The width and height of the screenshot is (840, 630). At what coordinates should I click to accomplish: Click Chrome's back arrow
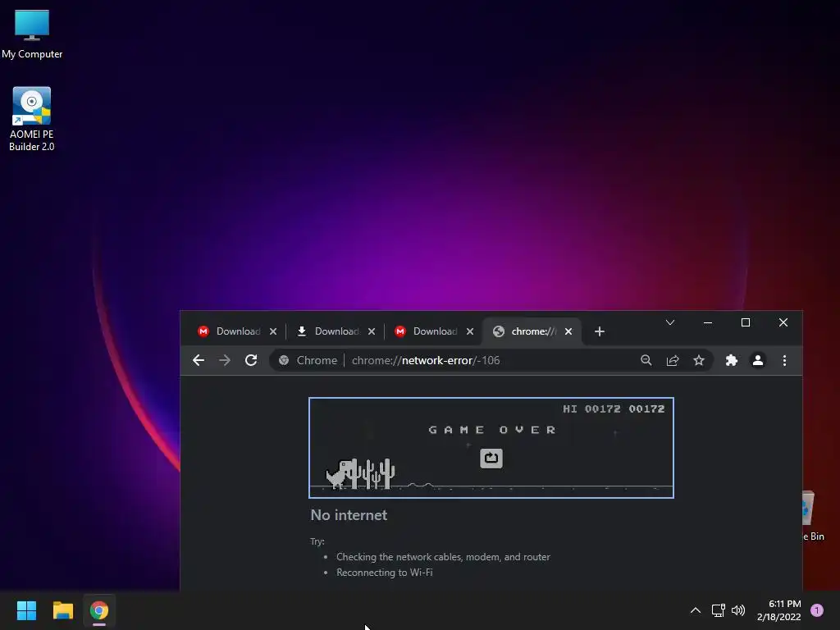tap(199, 360)
